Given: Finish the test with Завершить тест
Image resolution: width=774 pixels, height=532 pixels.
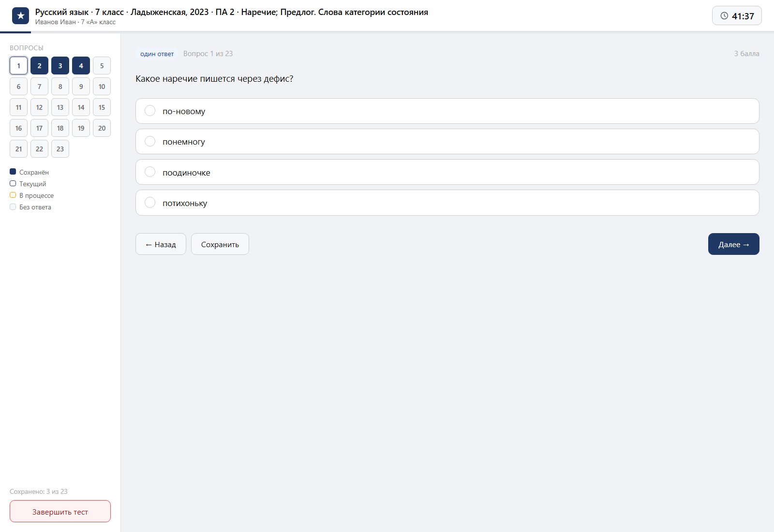Looking at the screenshot, I should 60,511.
